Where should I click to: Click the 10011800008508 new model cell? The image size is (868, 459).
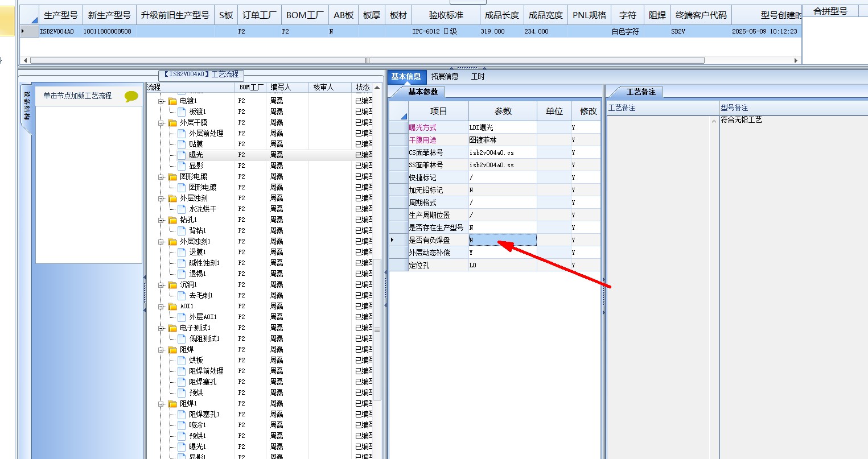[110, 31]
